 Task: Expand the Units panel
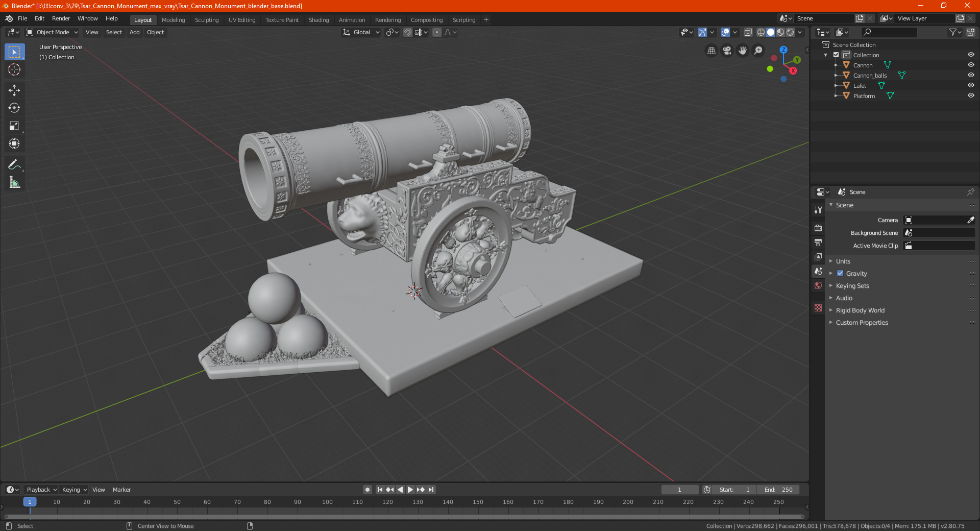tap(843, 261)
